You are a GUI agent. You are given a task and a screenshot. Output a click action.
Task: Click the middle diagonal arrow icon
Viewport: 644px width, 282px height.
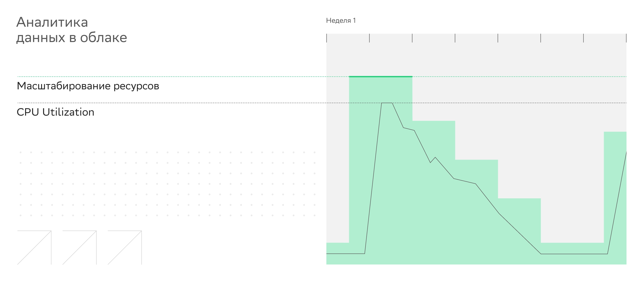point(80,247)
